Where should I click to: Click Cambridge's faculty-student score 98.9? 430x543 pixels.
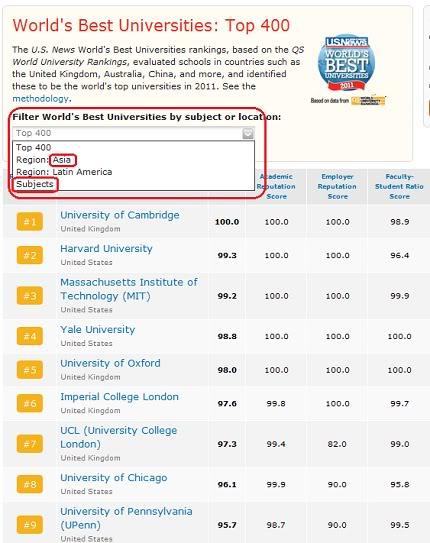(400, 222)
